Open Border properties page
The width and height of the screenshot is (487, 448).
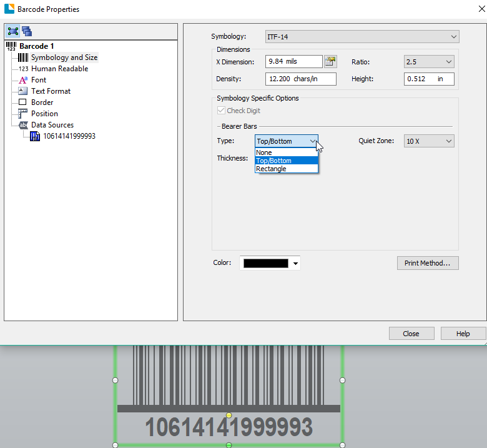click(42, 102)
